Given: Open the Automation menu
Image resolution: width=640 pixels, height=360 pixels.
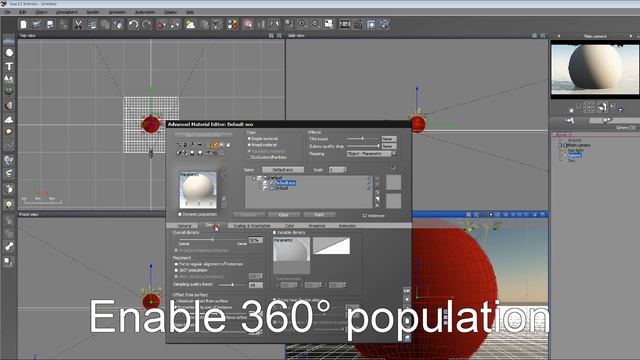Looking at the screenshot, I should coord(145,12).
